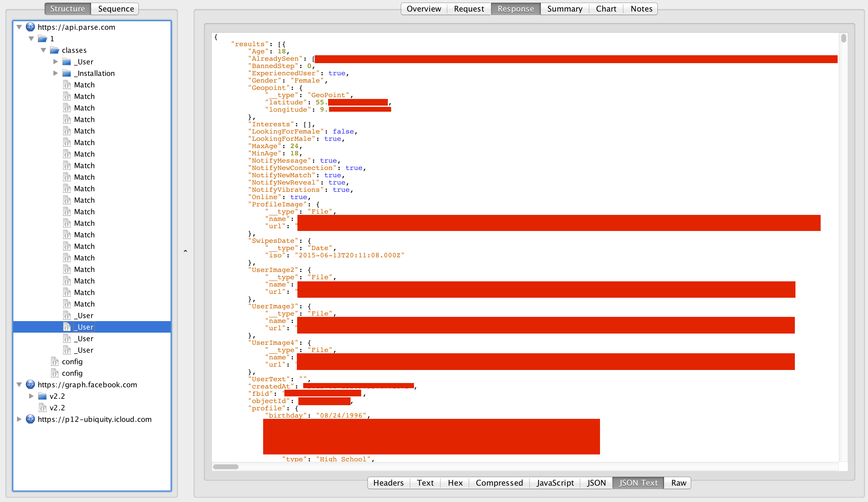Viewport: 868px width, 502px height.
Task: Click the horizontal scrollbar in the response pane
Action: coord(225,467)
